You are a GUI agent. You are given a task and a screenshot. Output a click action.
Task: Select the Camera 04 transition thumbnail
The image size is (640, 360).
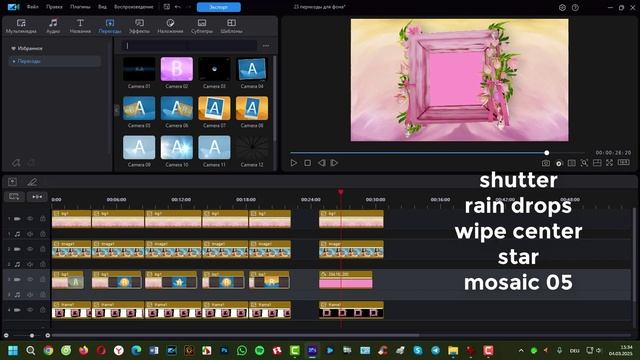click(252, 69)
